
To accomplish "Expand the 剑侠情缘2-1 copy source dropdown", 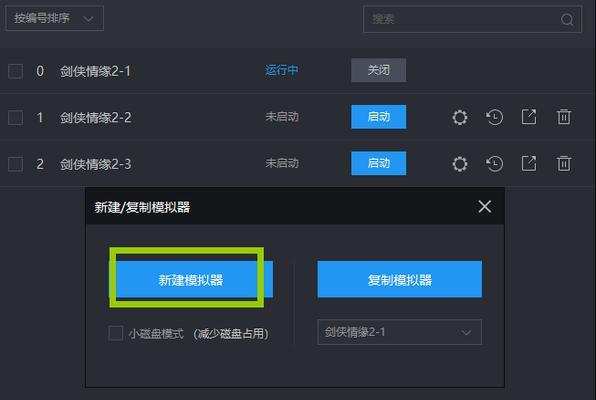I will pos(399,332).
